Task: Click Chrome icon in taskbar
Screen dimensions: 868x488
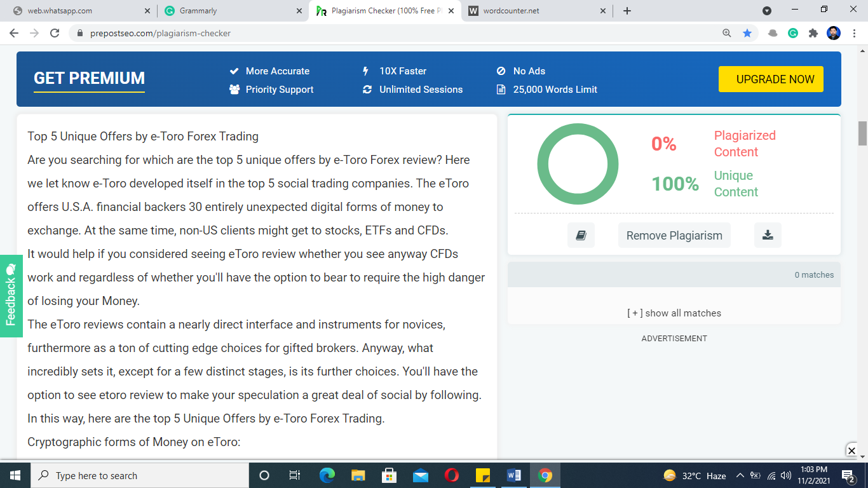Action: coord(545,475)
